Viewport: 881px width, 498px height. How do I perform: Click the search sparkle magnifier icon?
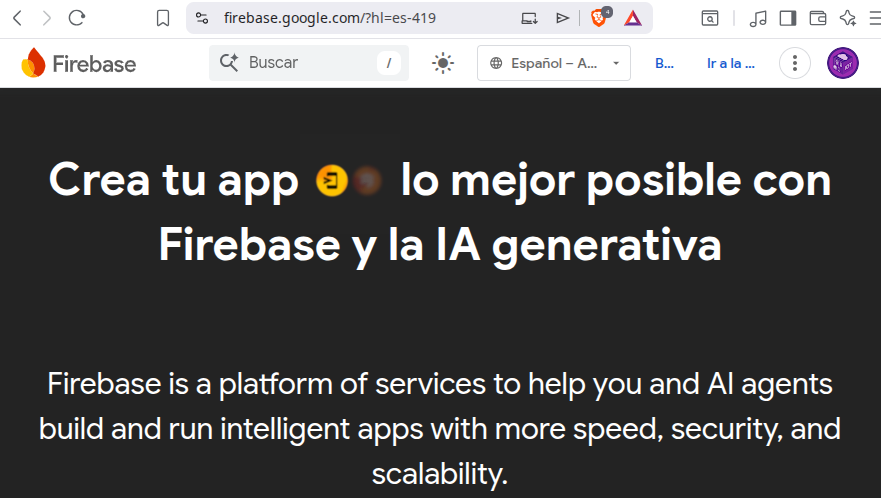click(x=229, y=62)
